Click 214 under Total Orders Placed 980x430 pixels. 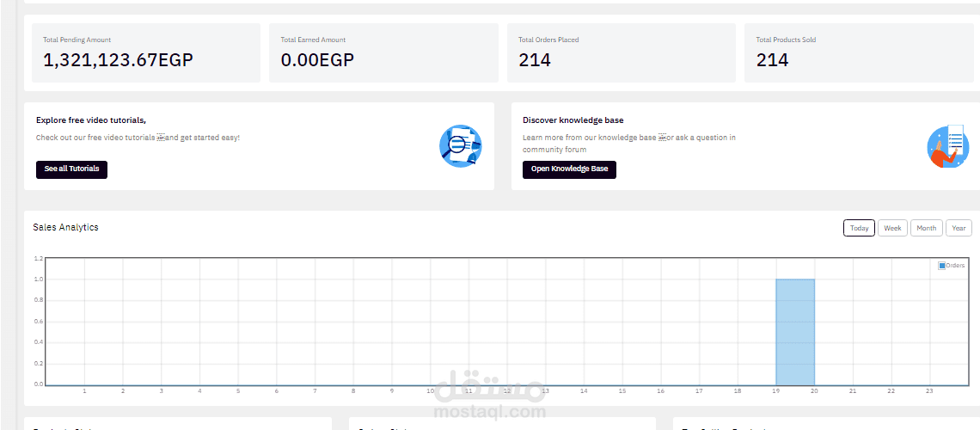(535, 60)
